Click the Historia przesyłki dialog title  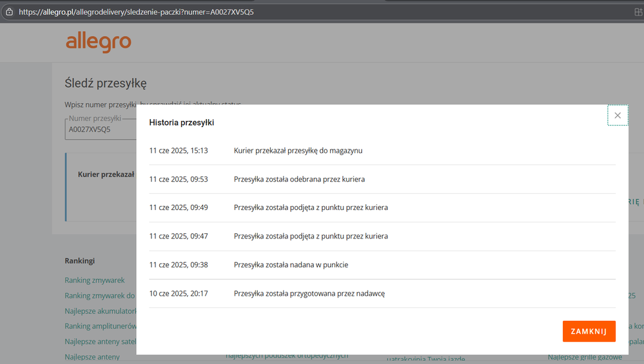pyautogui.click(x=181, y=122)
